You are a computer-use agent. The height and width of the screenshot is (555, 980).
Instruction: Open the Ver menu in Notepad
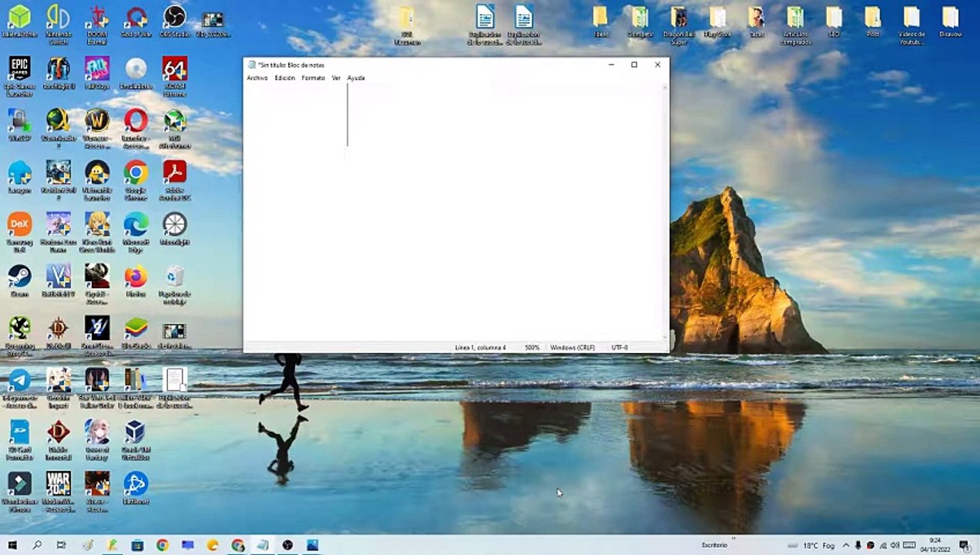tap(336, 78)
